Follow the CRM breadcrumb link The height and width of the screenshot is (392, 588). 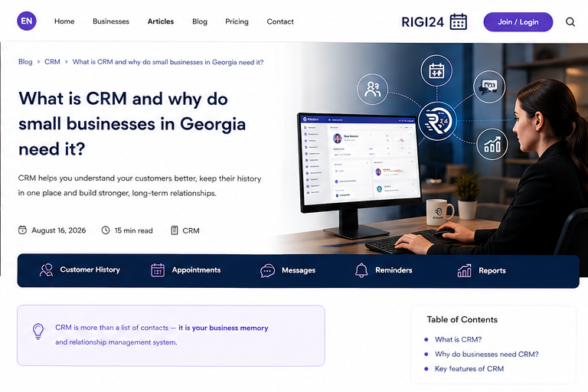coord(52,62)
